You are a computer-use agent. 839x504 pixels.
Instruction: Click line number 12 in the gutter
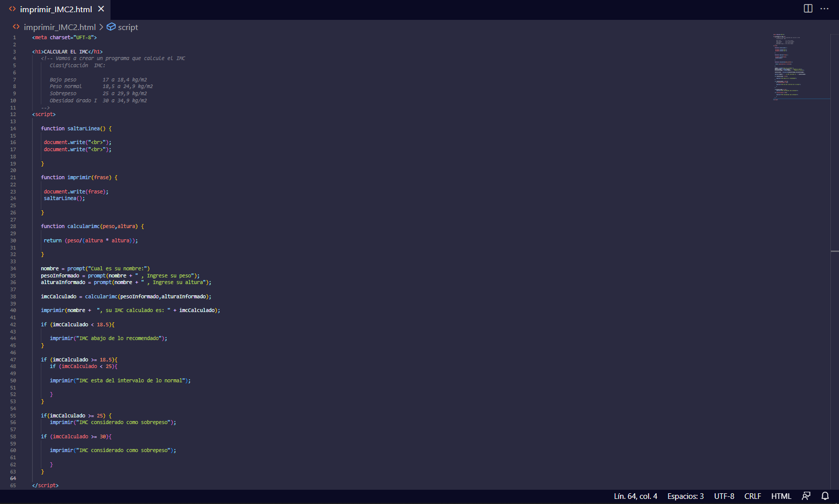(13, 115)
